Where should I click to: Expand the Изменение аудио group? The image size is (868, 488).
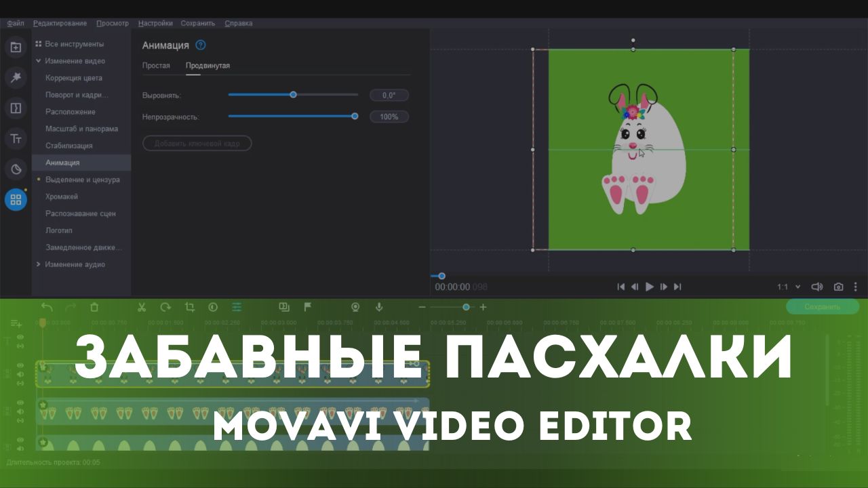[x=39, y=264]
